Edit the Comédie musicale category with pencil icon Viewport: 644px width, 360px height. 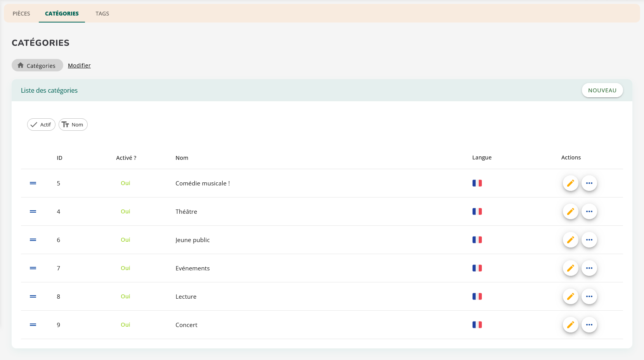tap(570, 183)
